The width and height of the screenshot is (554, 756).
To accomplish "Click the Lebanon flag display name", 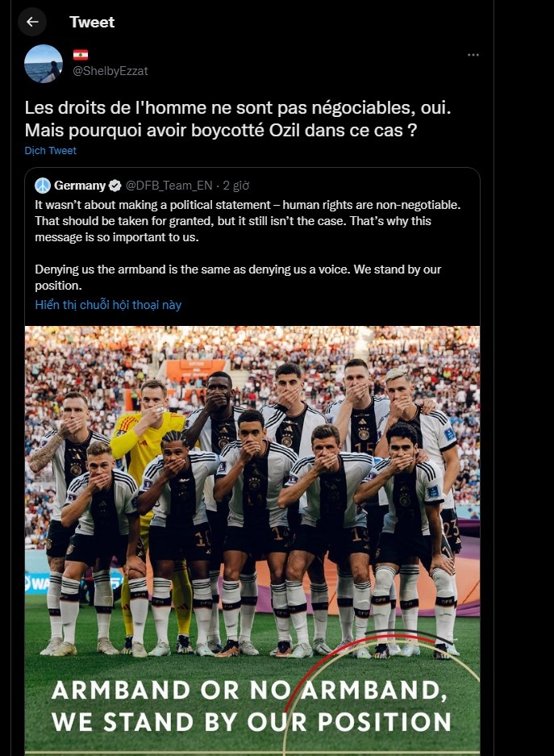I will tap(81, 55).
